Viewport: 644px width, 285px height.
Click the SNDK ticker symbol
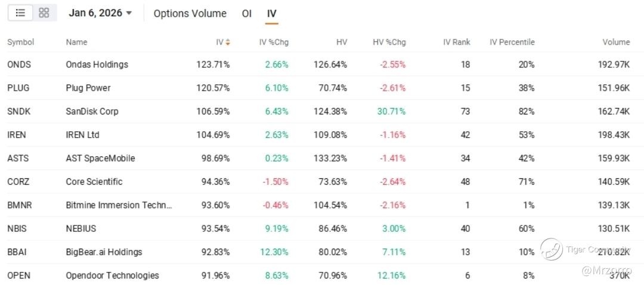click(x=18, y=111)
